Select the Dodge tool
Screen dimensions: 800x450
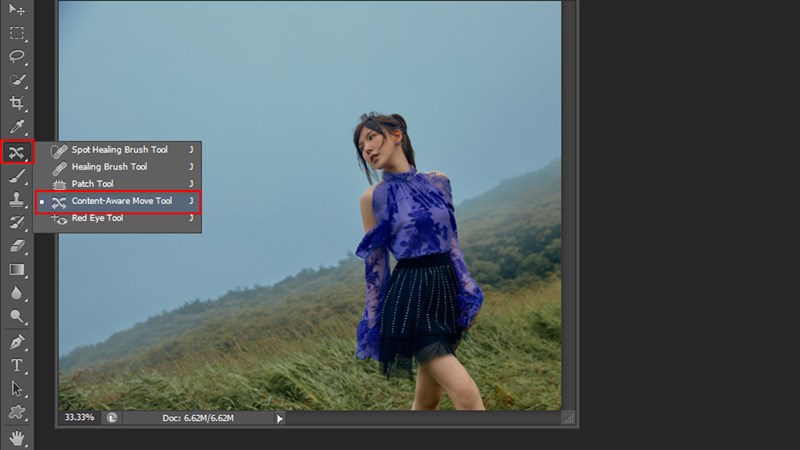click(17, 316)
